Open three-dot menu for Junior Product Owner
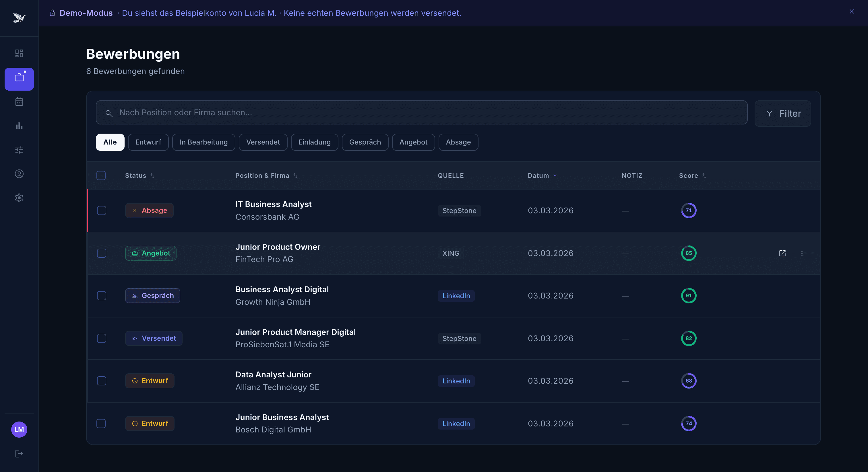This screenshot has width=868, height=472. [802, 253]
